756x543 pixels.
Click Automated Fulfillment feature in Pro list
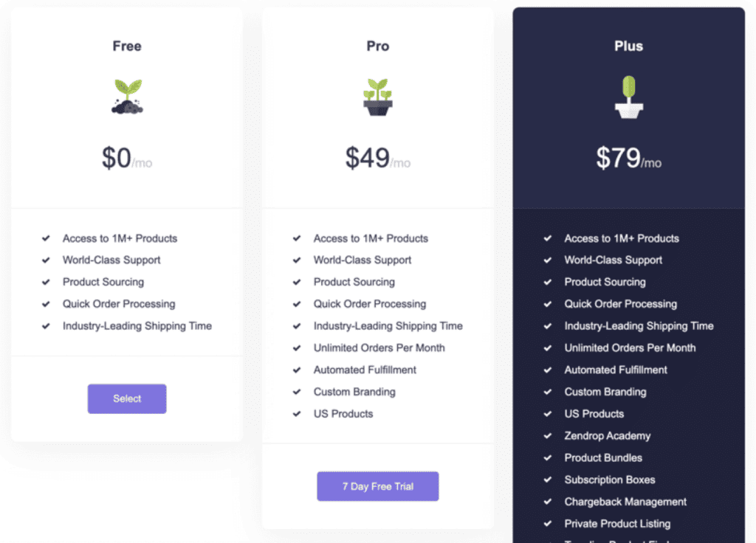point(365,370)
